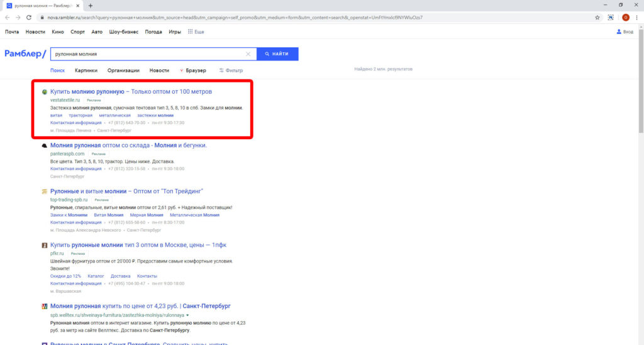Screen dimensions: 644x345
Task: Open Новости in the top navigation
Action: pos(35,31)
